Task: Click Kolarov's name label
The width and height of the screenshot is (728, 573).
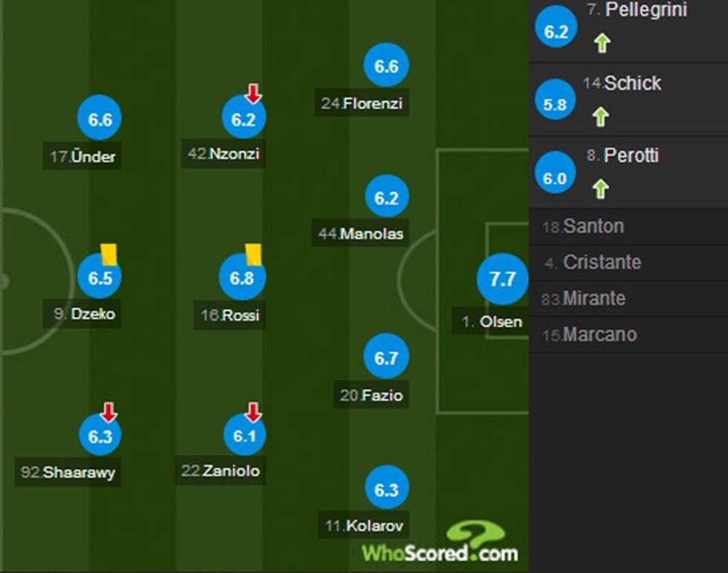Action: click(x=365, y=526)
